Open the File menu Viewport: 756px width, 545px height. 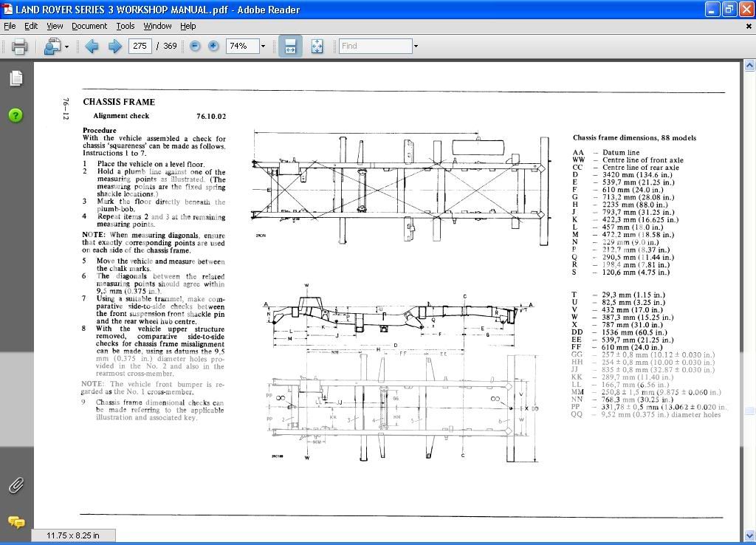(10, 26)
